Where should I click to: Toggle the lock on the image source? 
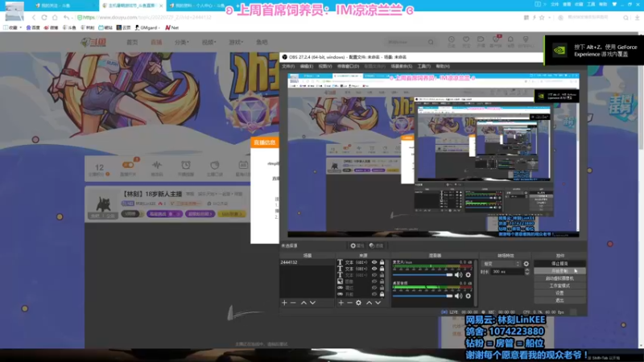pos(382,282)
